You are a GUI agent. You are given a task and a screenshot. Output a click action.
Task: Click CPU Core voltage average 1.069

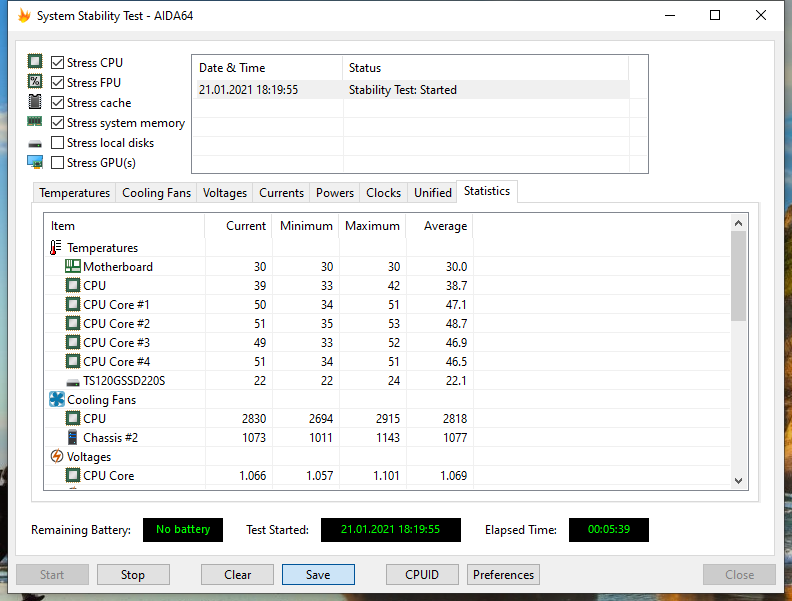(x=454, y=476)
